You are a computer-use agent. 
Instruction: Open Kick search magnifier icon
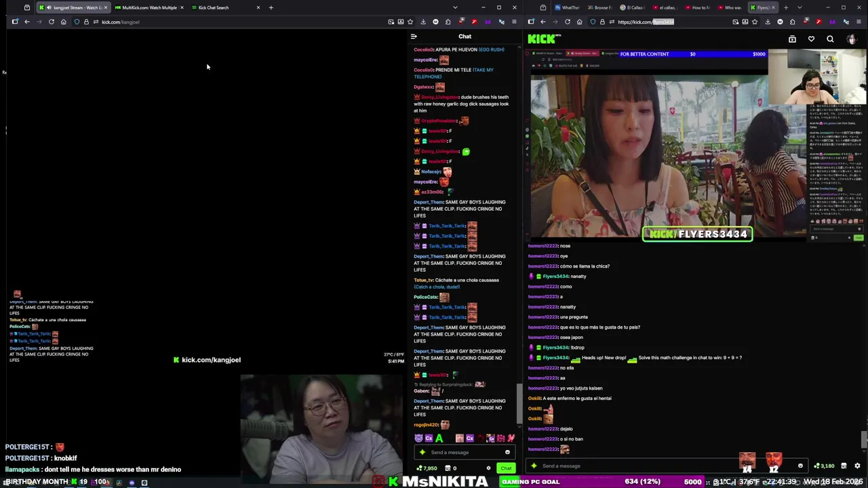point(830,39)
